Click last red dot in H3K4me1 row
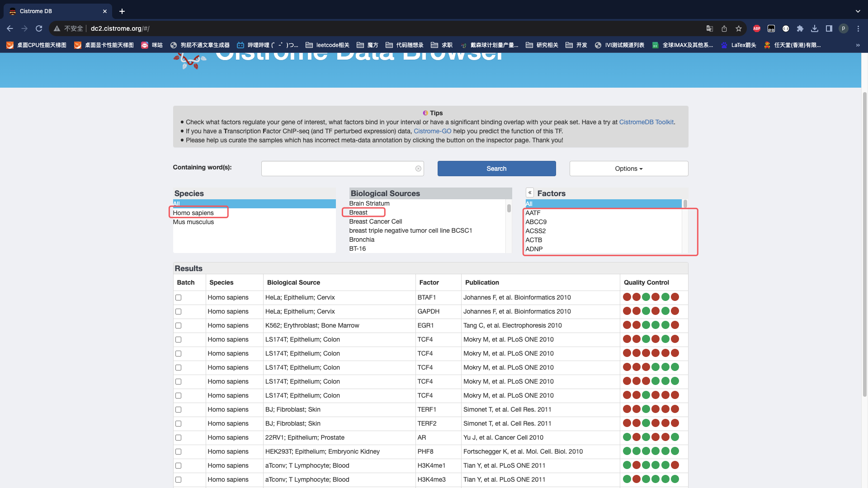The height and width of the screenshot is (488, 868). point(675,465)
